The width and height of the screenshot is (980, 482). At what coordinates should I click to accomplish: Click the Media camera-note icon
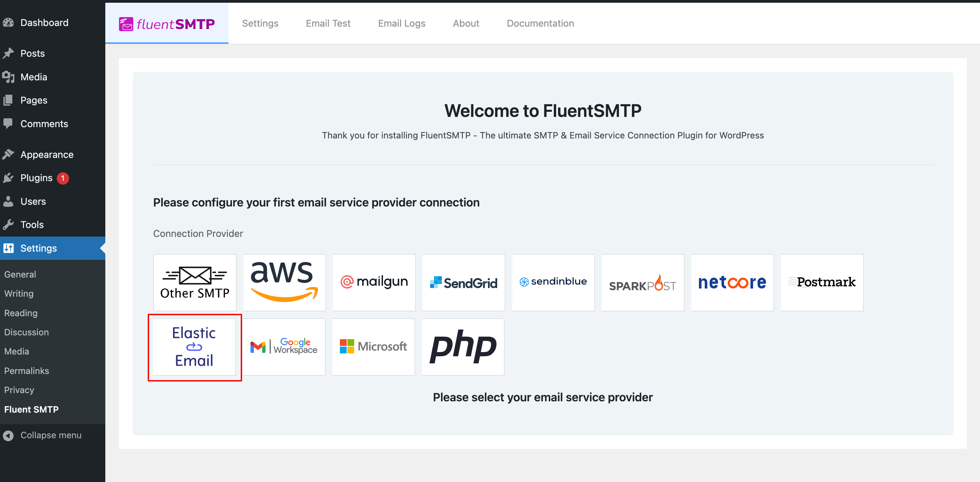[8, 77]
